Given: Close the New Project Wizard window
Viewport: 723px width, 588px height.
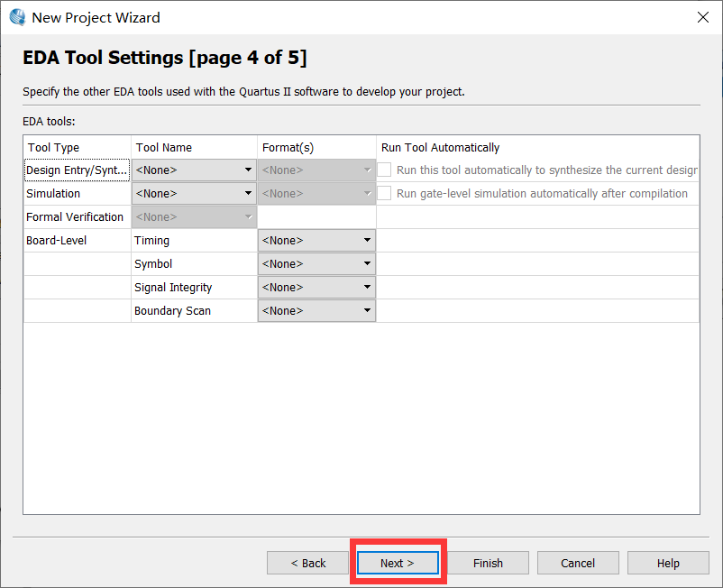Looking at the screenshot, I should point(702,17).
